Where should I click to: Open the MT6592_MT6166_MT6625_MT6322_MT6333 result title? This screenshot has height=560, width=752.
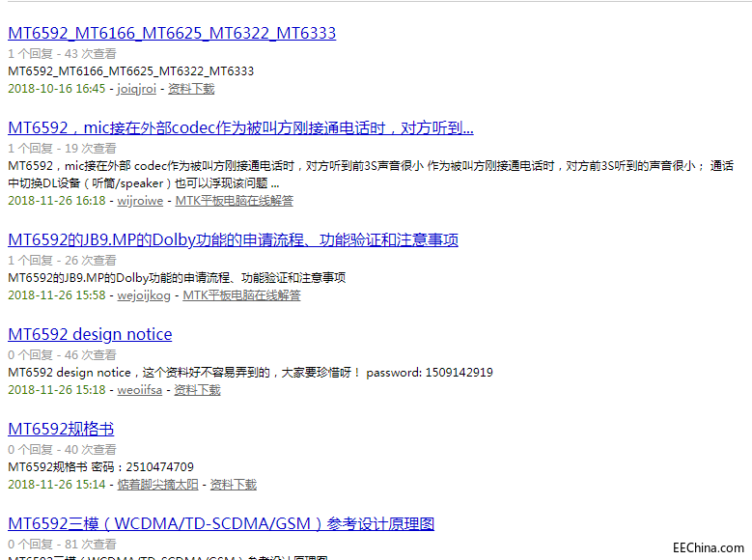tap(172, 33)
